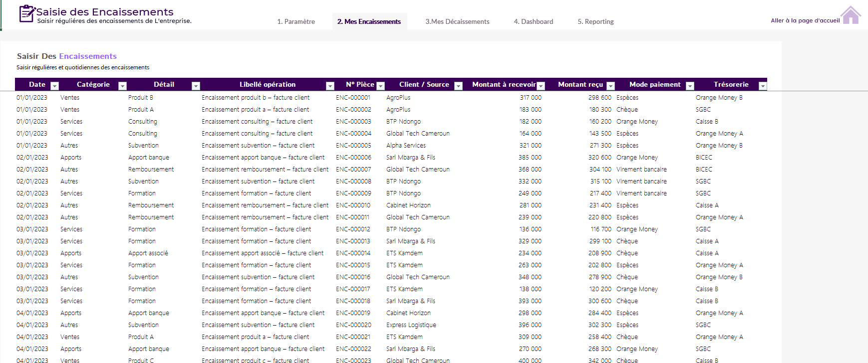Viewport: 868px width, 363px height.
Task: Click 'BICEC' in the ENC-000007 row
Action: click(x=704, y=170)
